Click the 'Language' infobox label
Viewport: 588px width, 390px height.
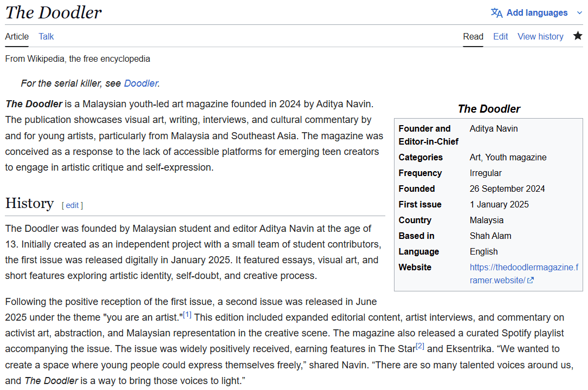point(419,252)
